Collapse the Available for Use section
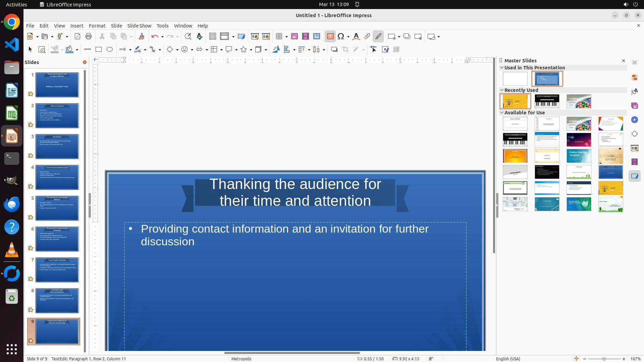This screenshot has width=644, height=362. [x=502, y=113]
